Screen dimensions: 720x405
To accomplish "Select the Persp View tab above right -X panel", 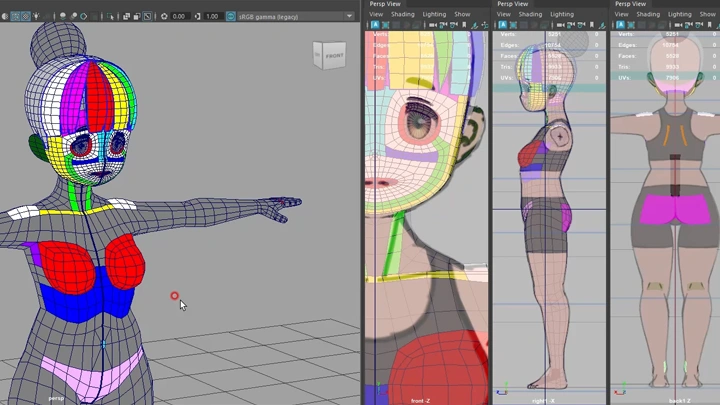I will click(x=512, y=4).
